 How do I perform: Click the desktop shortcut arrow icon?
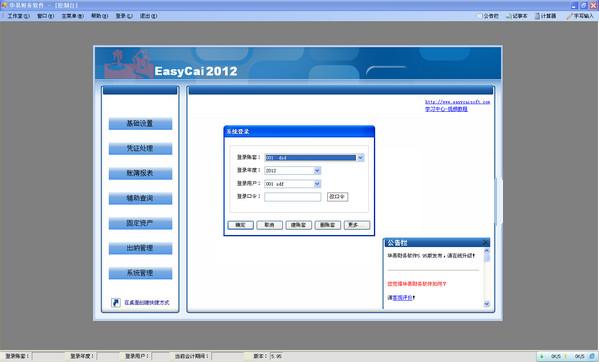(x=116, y=302)
